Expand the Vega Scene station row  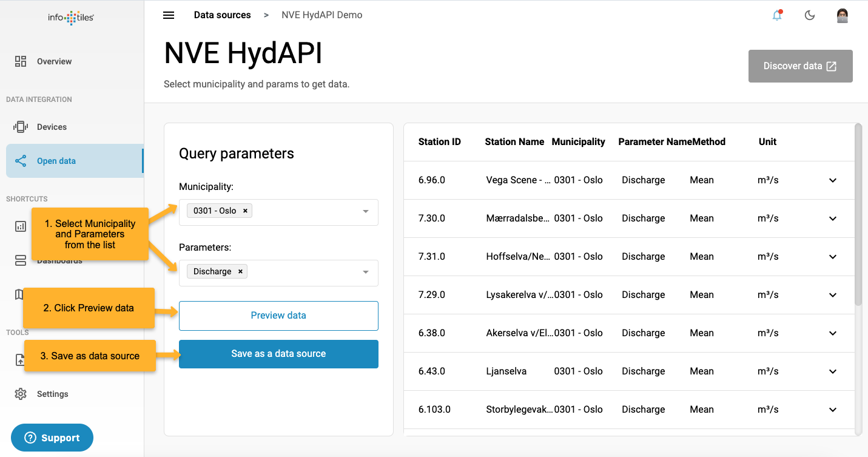(833, 180)
